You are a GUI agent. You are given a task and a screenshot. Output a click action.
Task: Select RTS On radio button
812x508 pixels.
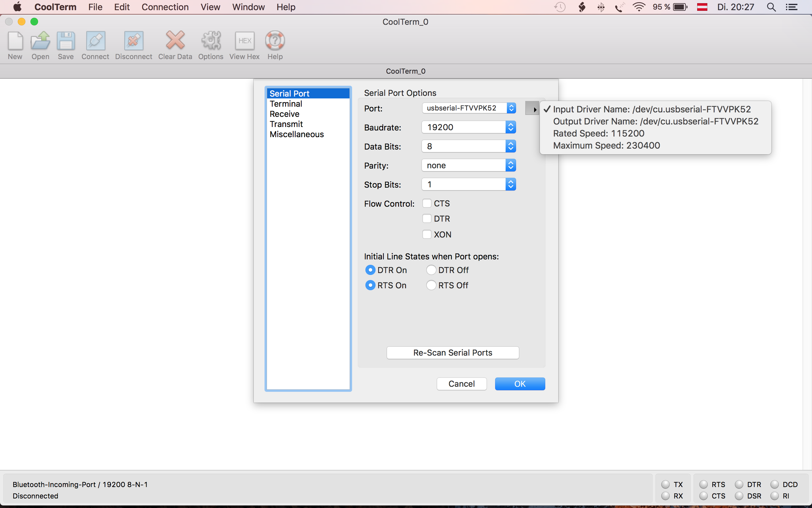tap(370, 285)
